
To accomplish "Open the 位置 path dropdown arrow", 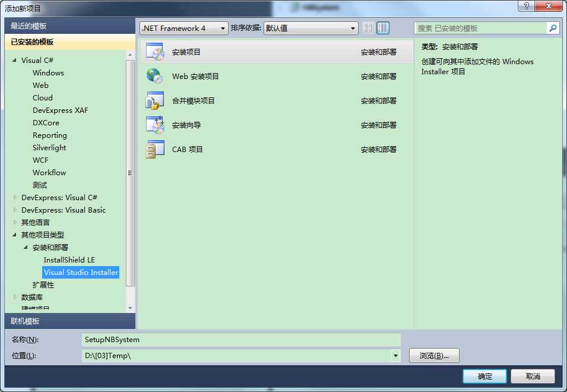I will (x=395, y=356).
